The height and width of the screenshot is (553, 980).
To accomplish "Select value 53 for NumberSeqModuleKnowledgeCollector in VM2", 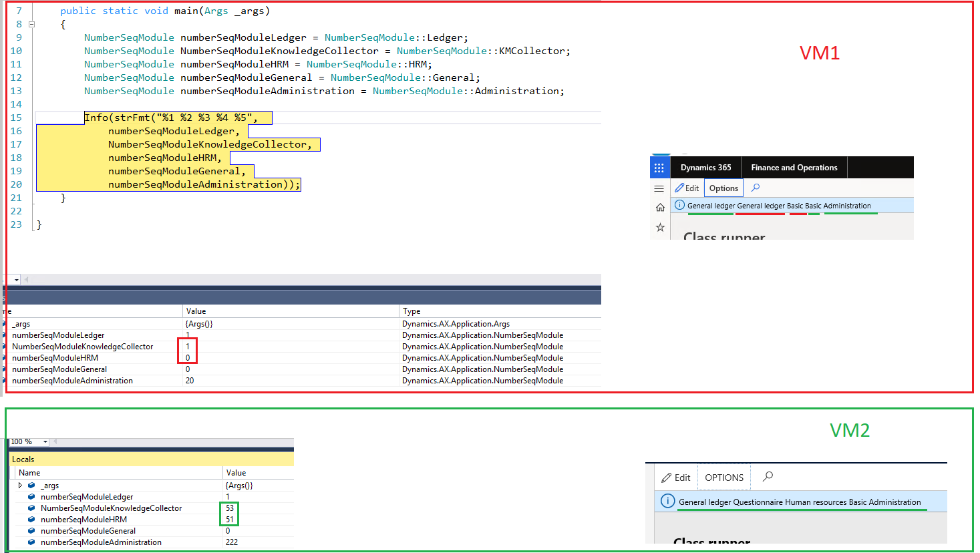I will (230, 508).
